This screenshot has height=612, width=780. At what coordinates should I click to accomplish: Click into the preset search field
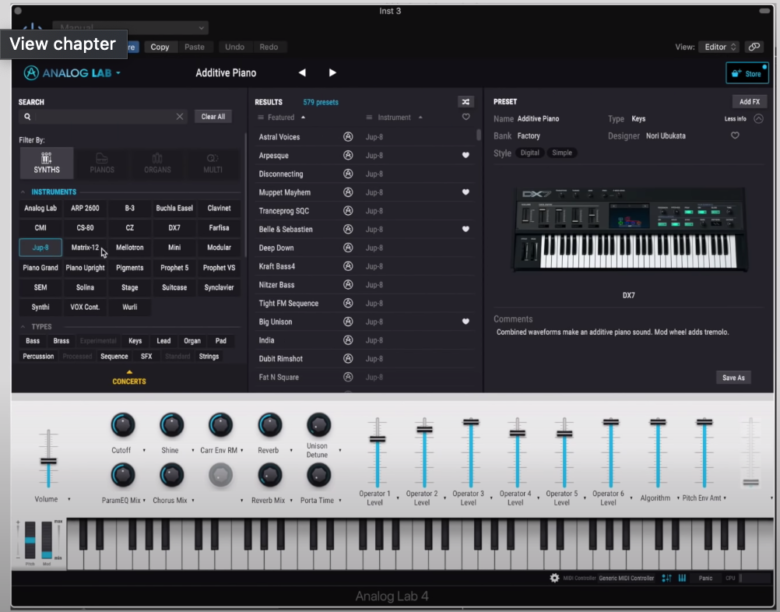[x=104, y=116]
